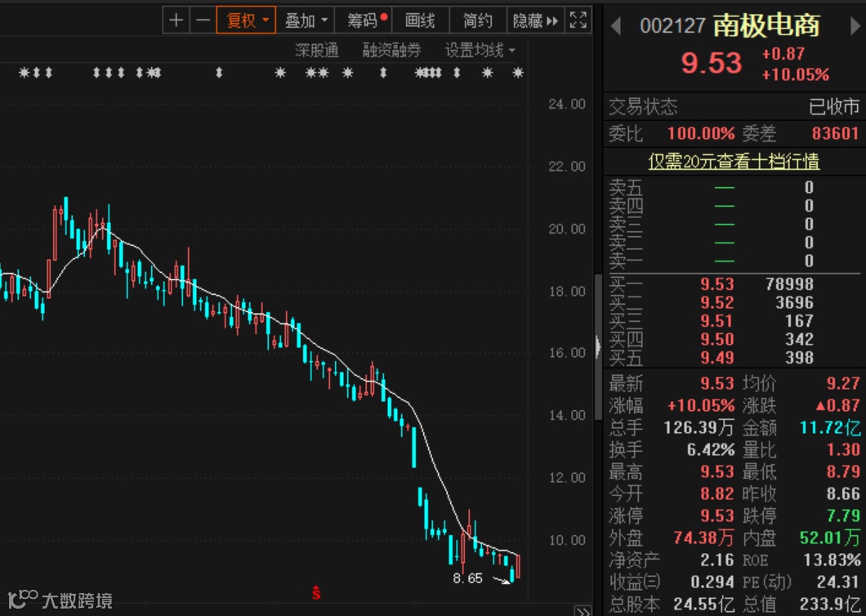Screen dimensions: 866x616
Task: Click 均价 value 9.27
Action: (x=843, y=383)
